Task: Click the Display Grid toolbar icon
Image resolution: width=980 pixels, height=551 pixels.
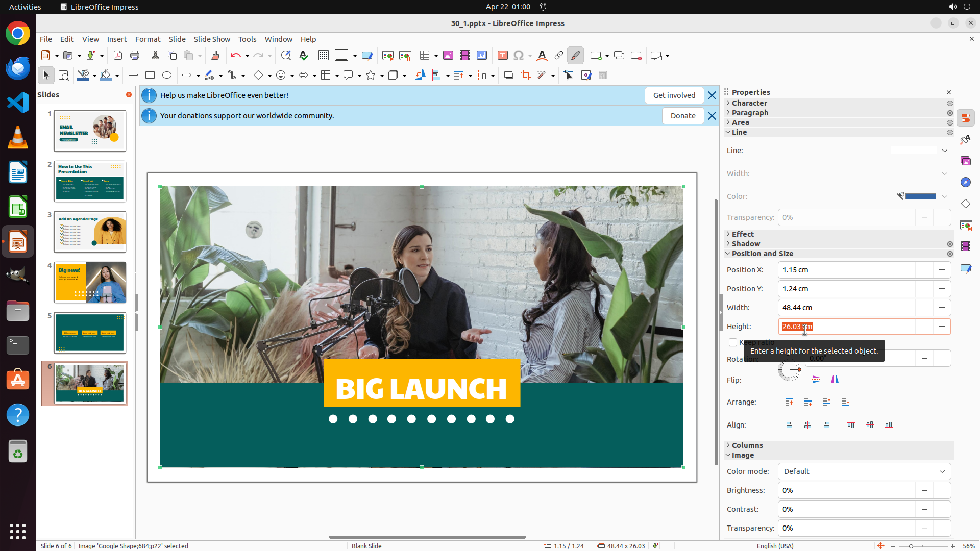Action: tap(323, 56)
